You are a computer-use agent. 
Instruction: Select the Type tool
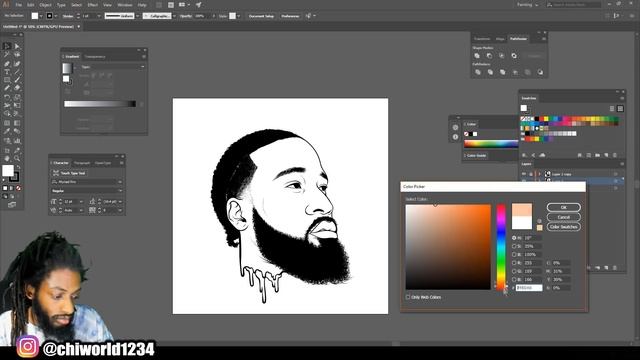7,72
